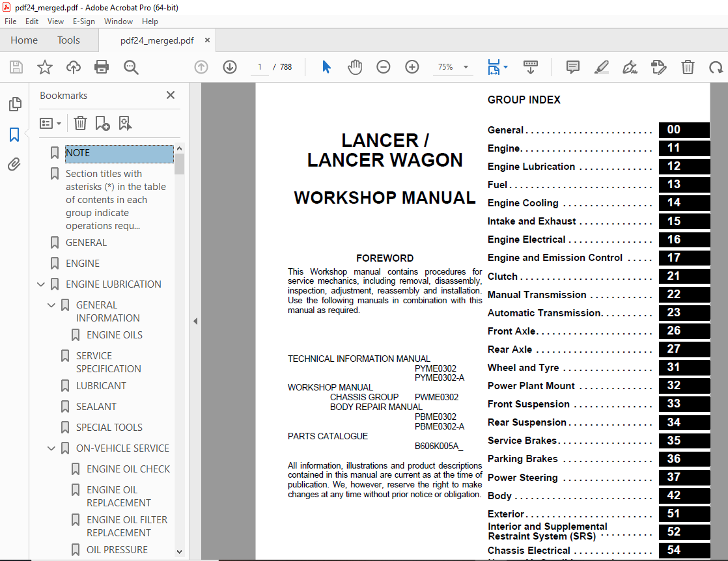Add a new bookmark icon
Viewport: 728px width, 561px height.
click(102, 124)
